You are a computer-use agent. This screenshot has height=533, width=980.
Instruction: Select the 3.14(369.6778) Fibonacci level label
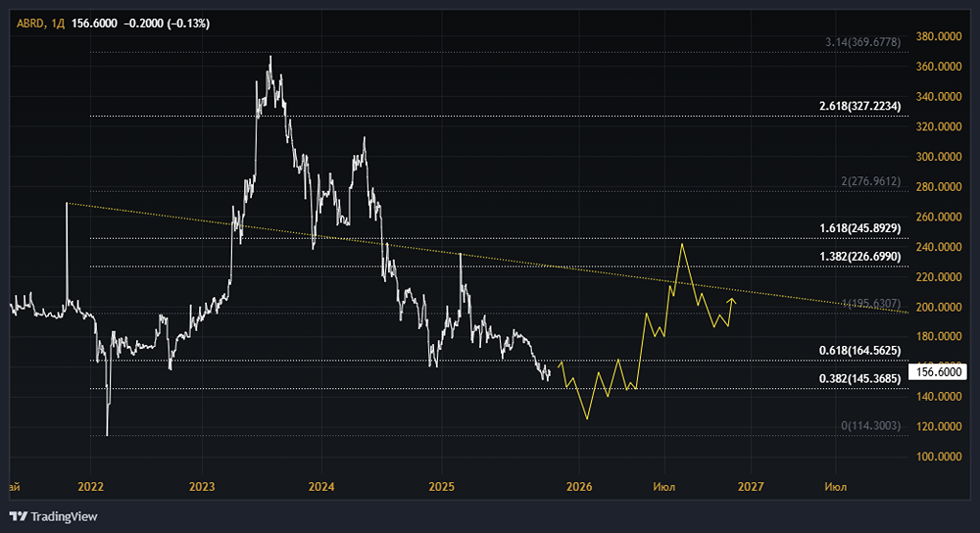[x=863, y=42]
